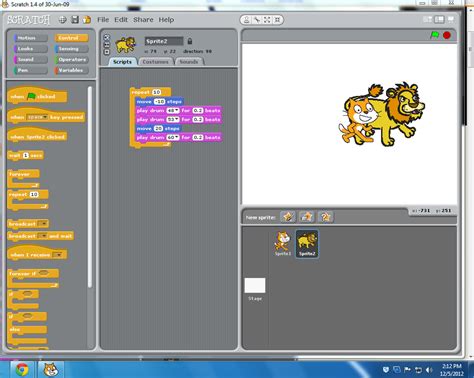This screenshot has height=378, width=474.
Task: Open the Pen block category
Action: (x=31, y=70)
